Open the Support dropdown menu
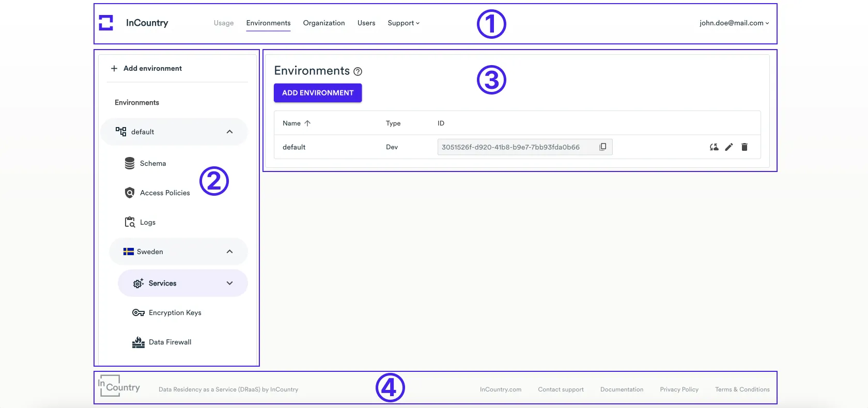 (404, 23)
